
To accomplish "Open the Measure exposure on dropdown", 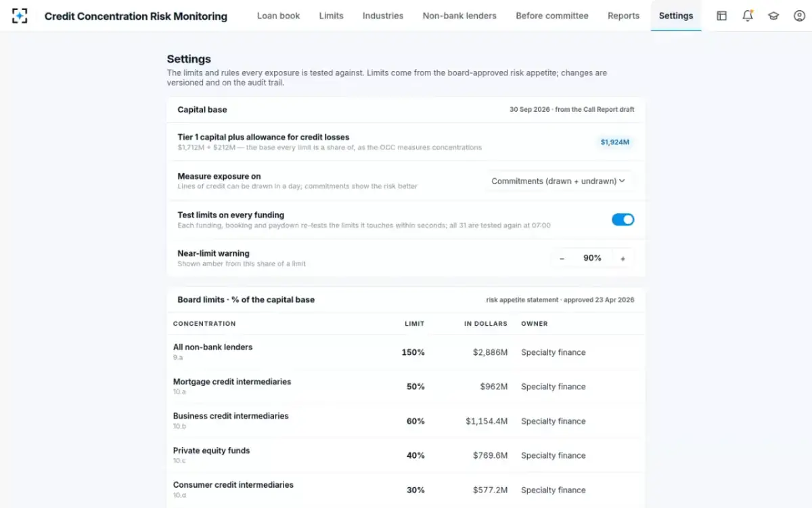I will (558, 181).
